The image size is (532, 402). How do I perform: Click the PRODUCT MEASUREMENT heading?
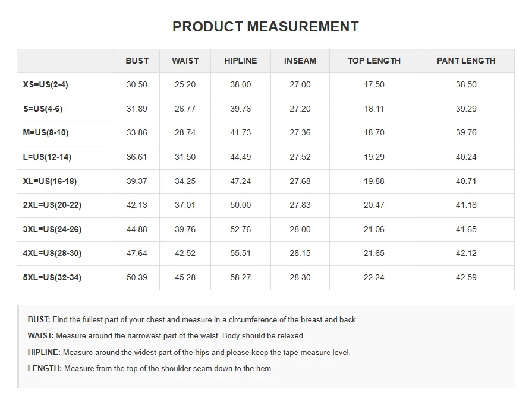[x=266, y=27]
